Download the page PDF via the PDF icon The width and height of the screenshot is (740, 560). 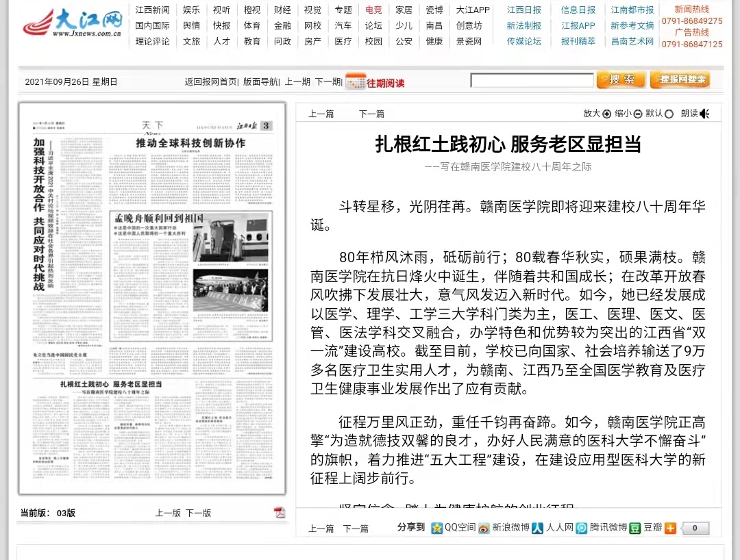click(x=280, y=513)
